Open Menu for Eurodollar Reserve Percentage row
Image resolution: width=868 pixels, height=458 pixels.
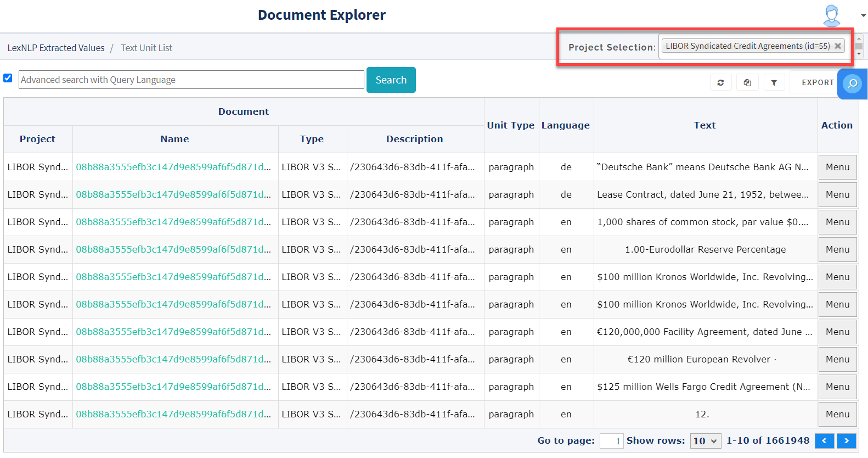point(838,249)
